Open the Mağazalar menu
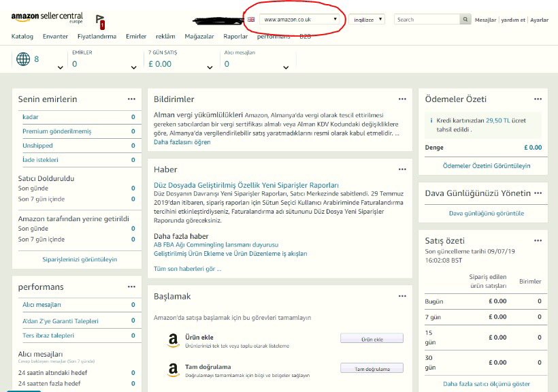 tap(199, 36)
